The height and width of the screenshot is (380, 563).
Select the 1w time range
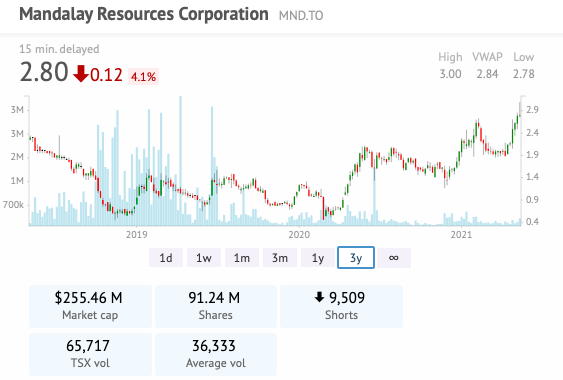click(x=204, y=258)
